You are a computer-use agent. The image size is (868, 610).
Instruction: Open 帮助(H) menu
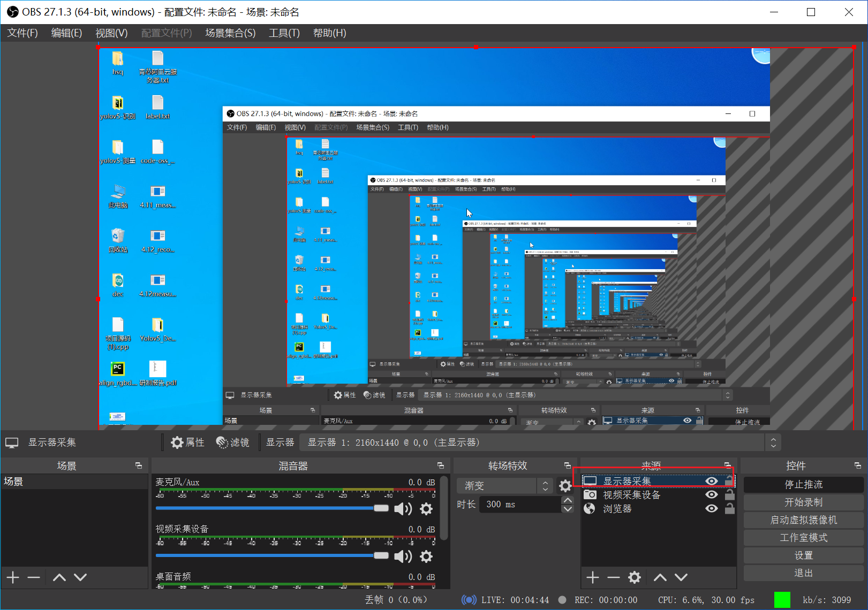(x=329, y=33)
